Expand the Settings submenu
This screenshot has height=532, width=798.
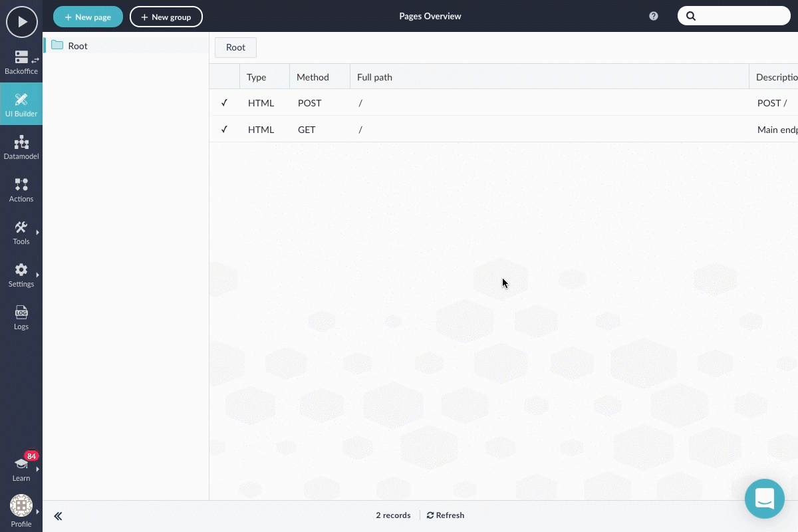[21, 275]
